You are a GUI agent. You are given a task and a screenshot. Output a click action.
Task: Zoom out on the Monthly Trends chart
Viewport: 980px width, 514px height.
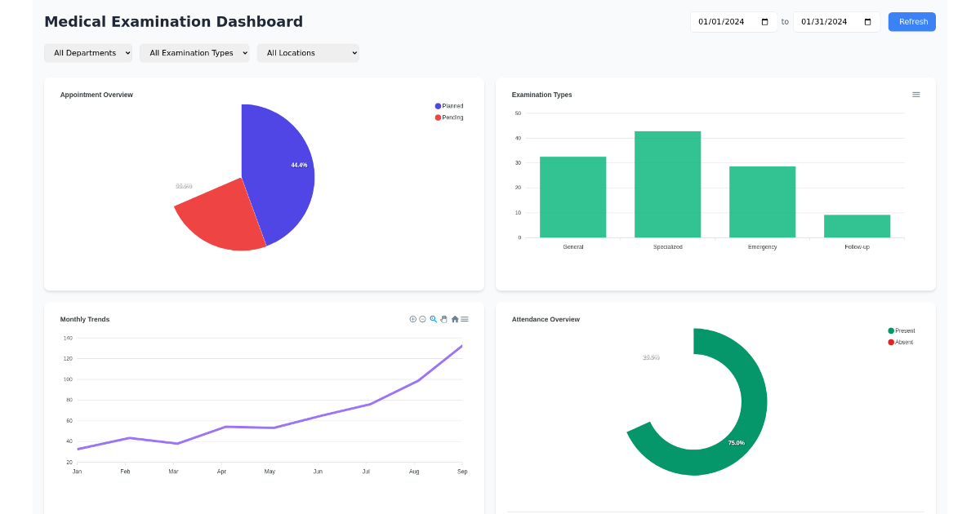[x=422, y=319]
